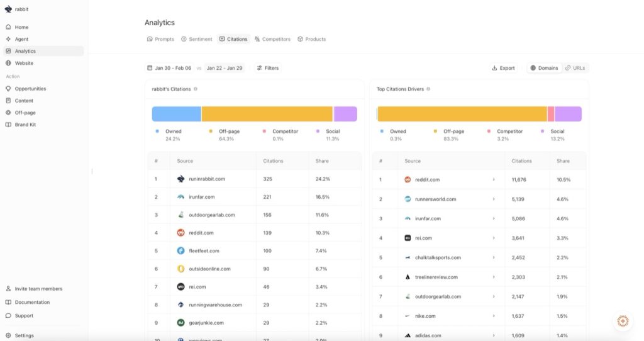The image size is (644, 341).
Task: Click the yellow Off-page segment in rabbit's Citations bar
Action: pos(267,114)
